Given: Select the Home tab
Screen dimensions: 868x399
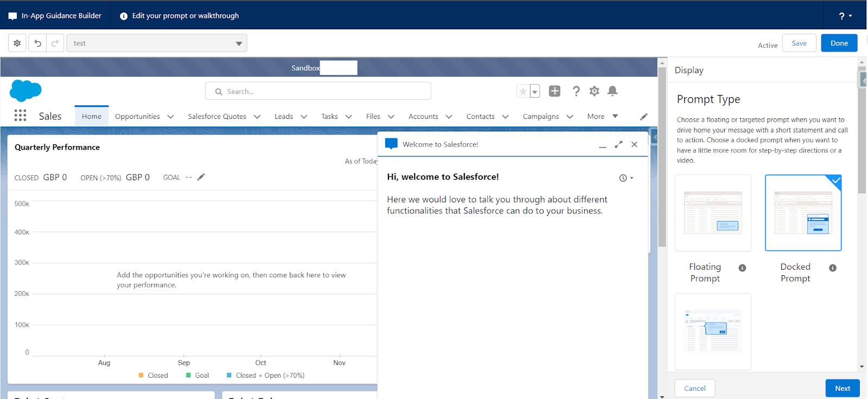Looking at the screenshot, I should click(x=92, y=116).
